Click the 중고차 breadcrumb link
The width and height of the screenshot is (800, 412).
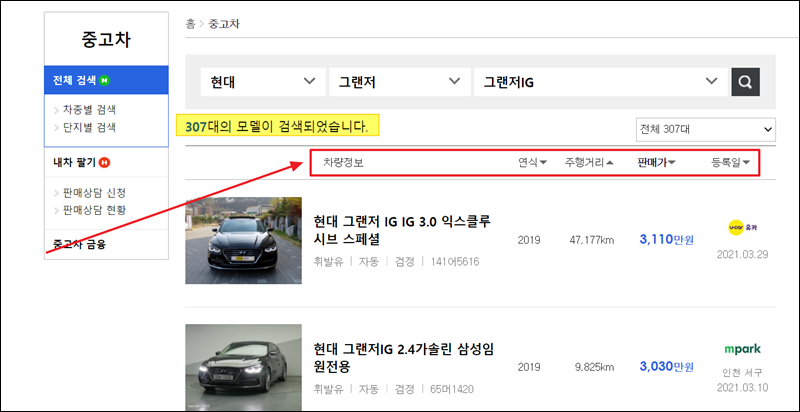tap(224, 23)
